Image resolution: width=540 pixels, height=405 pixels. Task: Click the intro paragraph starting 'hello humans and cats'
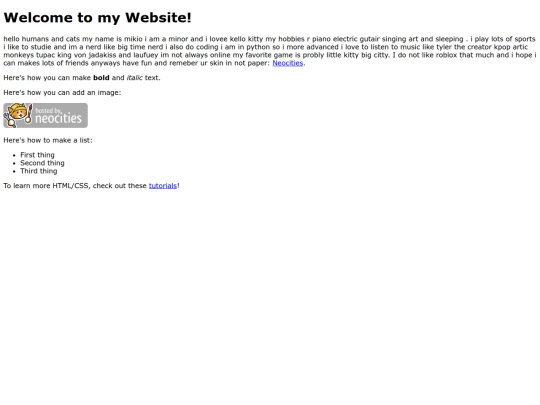point(270,51)
